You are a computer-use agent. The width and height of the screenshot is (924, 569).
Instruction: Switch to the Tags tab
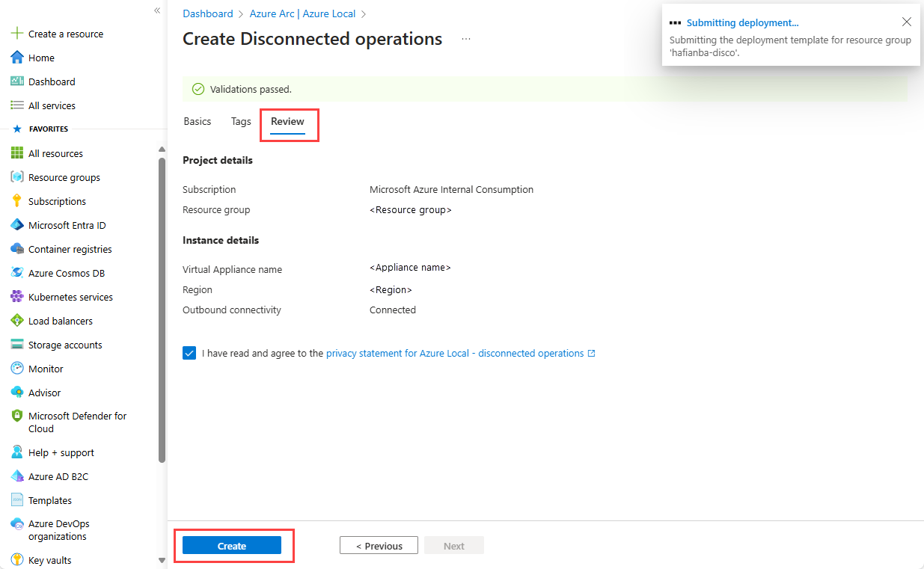click(x=241, y=121)
